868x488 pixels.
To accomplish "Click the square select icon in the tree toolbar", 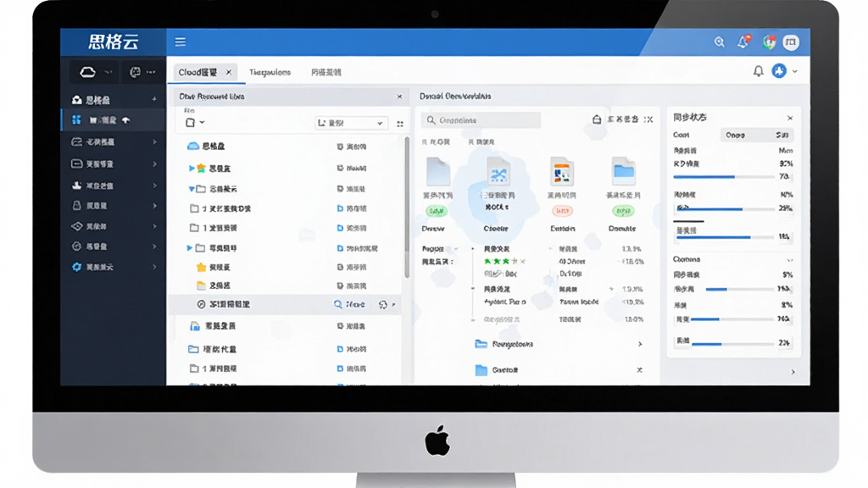I will click(191, 123).
